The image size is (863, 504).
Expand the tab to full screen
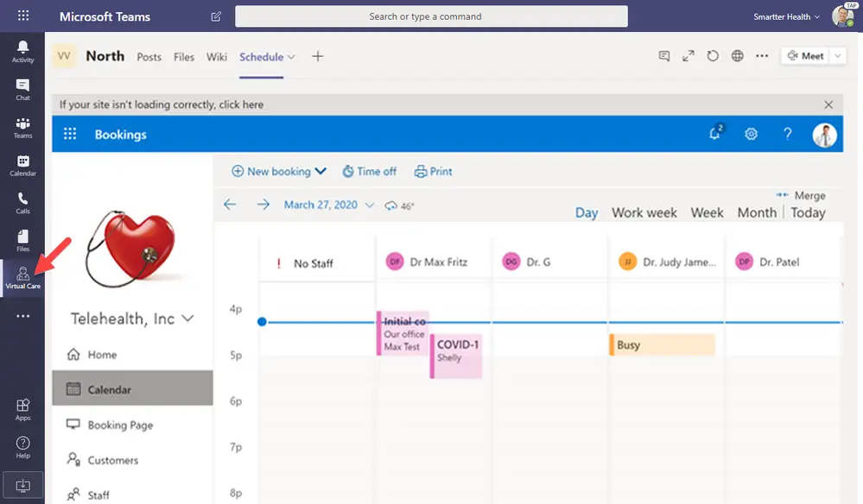688,56
